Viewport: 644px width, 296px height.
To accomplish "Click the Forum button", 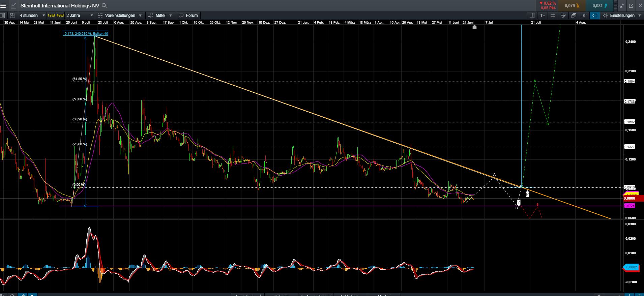I will (x=188, y=16).
